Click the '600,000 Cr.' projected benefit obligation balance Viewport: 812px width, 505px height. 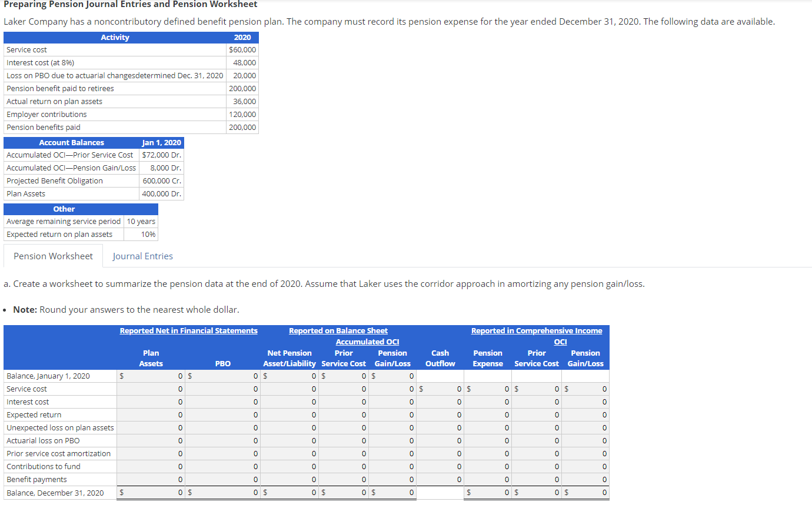click(x=162, y=181)
